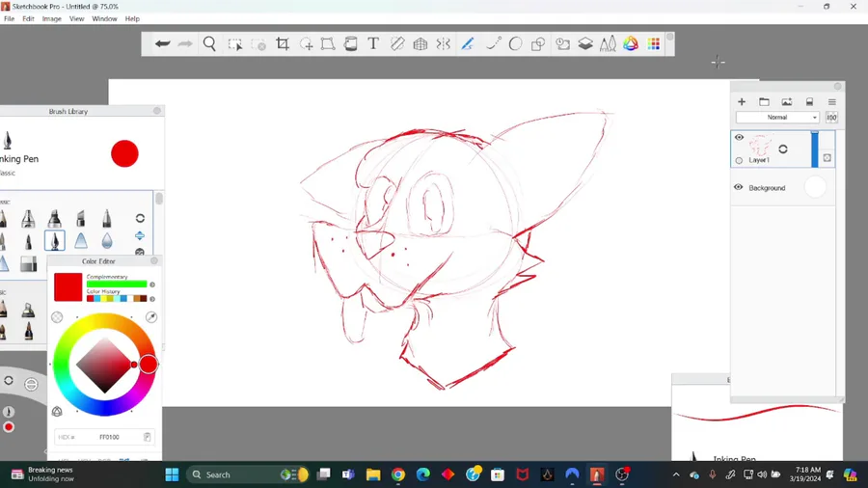Select the Layer 1 thumbnail
This screenshot has width=868, height=488.
760,145
